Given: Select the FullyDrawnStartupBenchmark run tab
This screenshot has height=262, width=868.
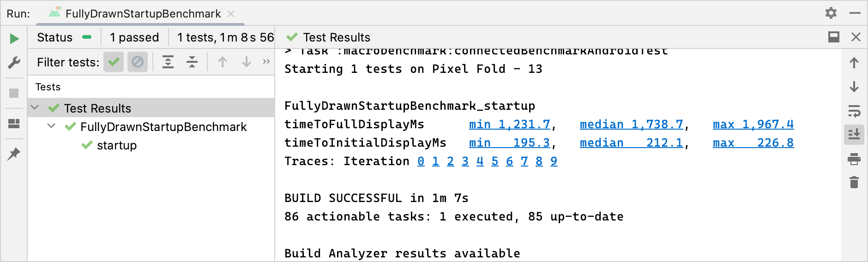Looking at the screenshot, I should 143,14.
